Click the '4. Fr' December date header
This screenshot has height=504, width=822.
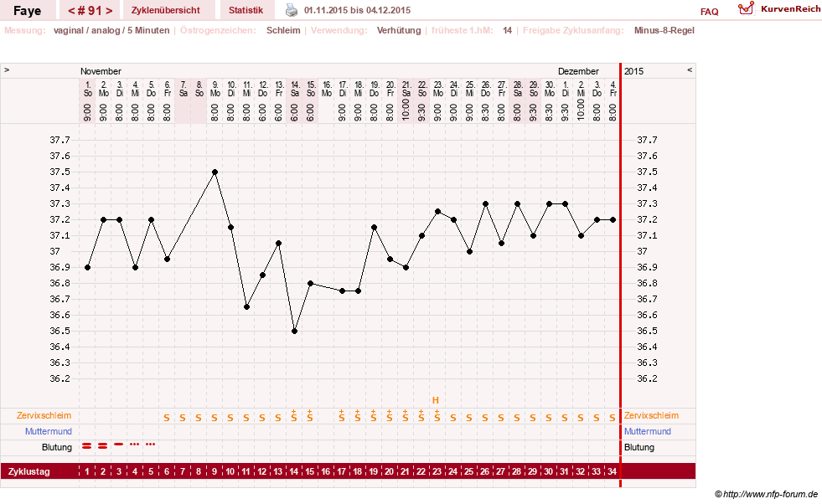tap(613, 89)
